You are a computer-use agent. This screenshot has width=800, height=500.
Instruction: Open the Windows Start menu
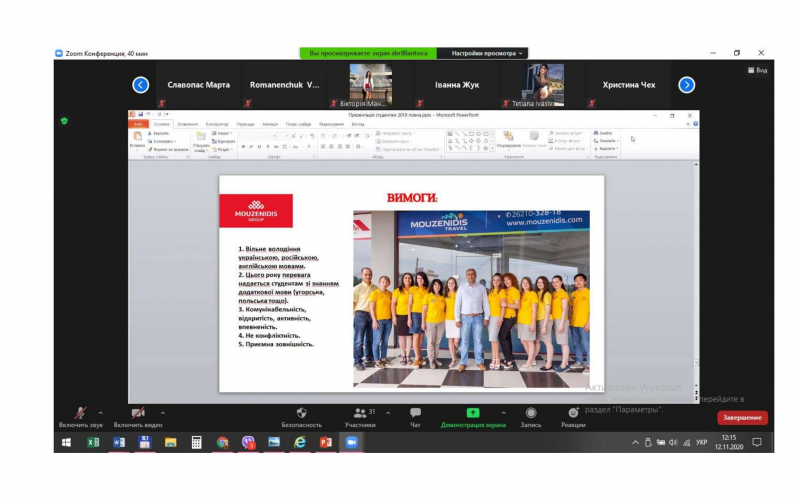[66, 442]
